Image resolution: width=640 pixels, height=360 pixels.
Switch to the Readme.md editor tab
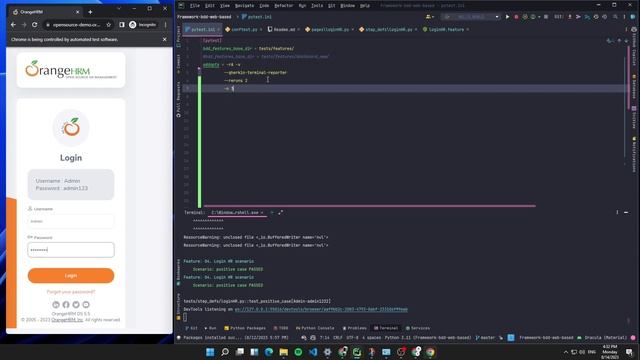pyautogui.click(x=284, y=29)
